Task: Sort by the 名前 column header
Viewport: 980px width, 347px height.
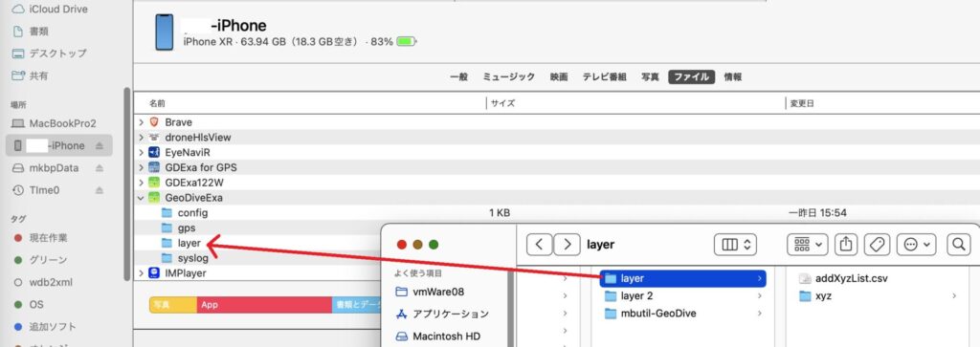Action: 157,103
